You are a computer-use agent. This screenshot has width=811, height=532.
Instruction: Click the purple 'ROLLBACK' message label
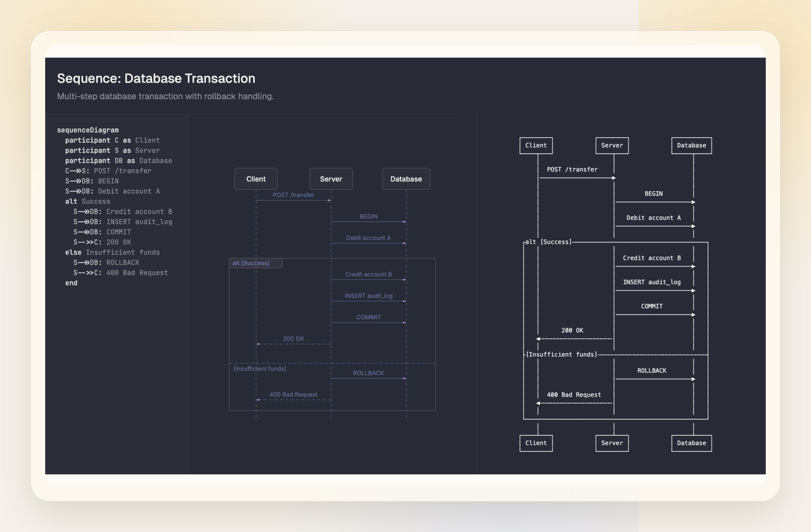[369, 373]
